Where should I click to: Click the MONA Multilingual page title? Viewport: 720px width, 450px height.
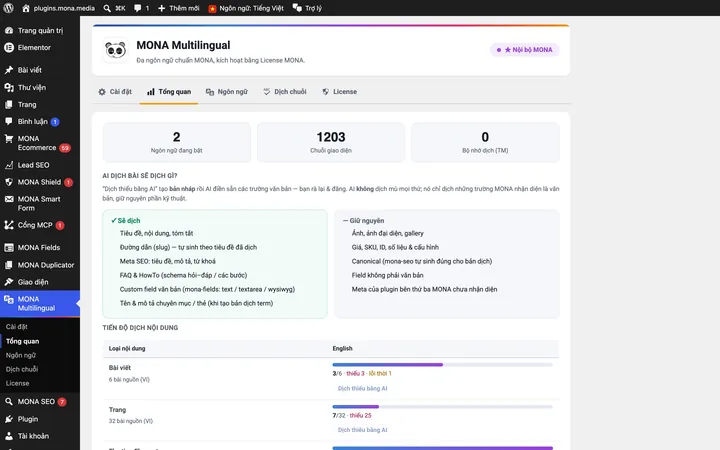click(x=183, y=45)
